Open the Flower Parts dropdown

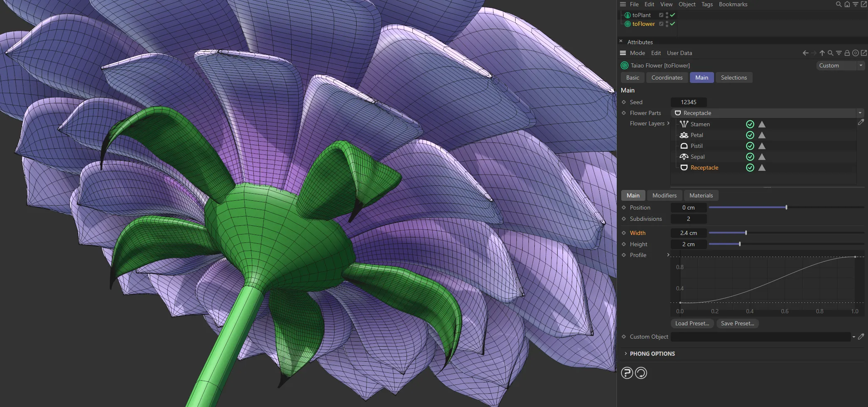pyautogui.click(x=860, y=113)
